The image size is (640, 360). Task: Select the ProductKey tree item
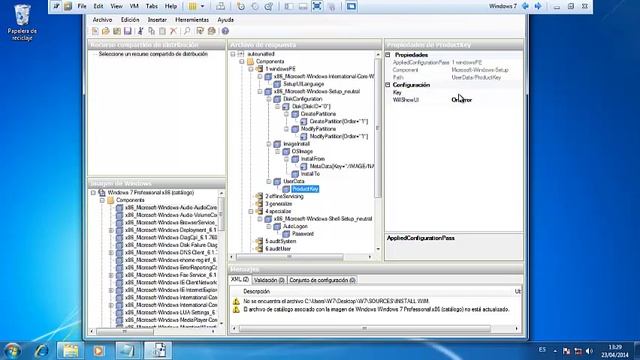pyautogui.click(x=305, y=189)
